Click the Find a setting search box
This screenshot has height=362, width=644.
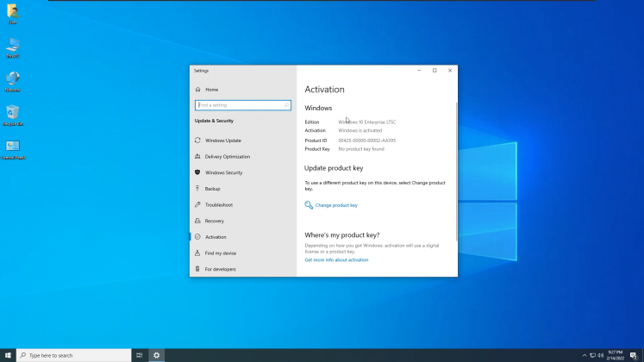coord(243,105)
